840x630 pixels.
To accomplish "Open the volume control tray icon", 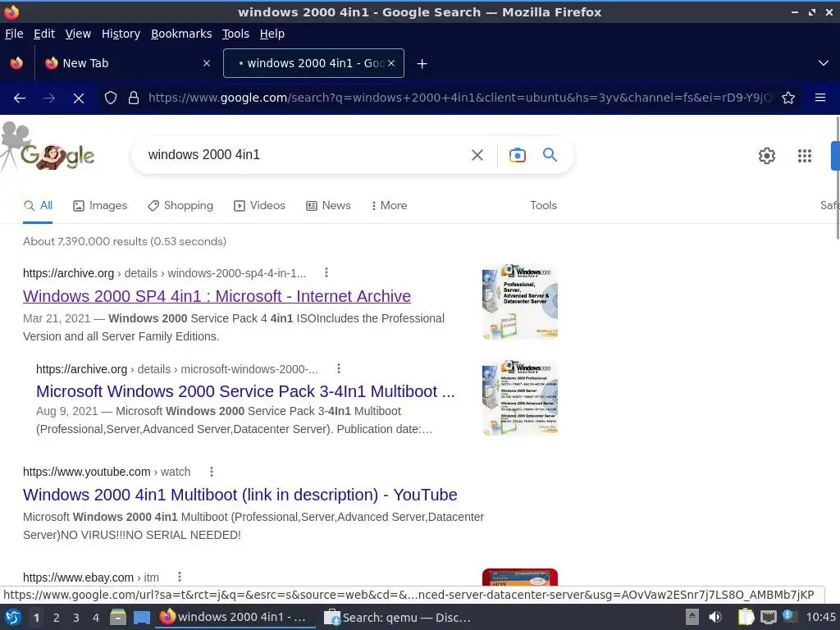I will pos(715,617).
